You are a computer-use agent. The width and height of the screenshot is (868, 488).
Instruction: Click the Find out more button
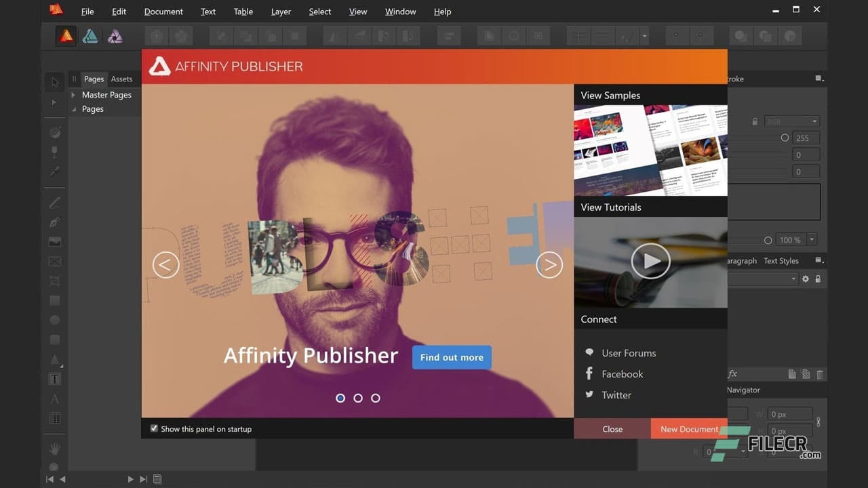pyautogui.click(x=451, y=357)
